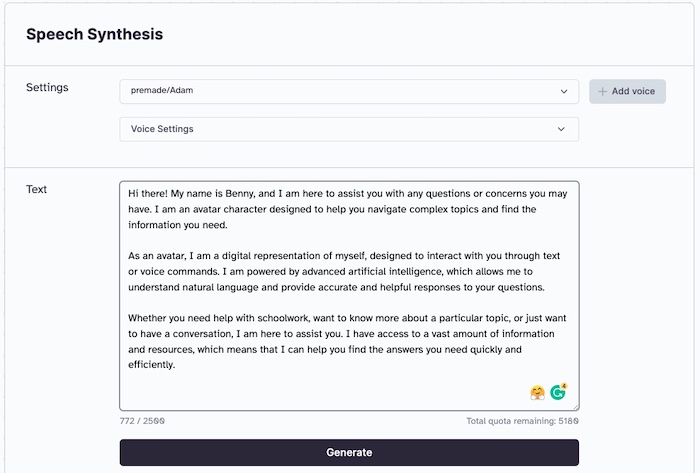Click the 772 / 2500 character counter
This screenshot has width=700, height=473.
click(x=142, y=421)
